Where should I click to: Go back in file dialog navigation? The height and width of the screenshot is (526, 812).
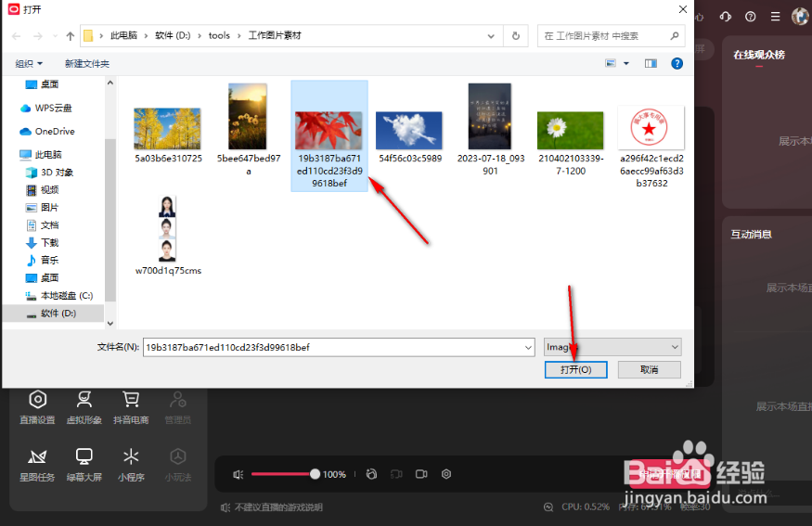[x=17, y=36]
